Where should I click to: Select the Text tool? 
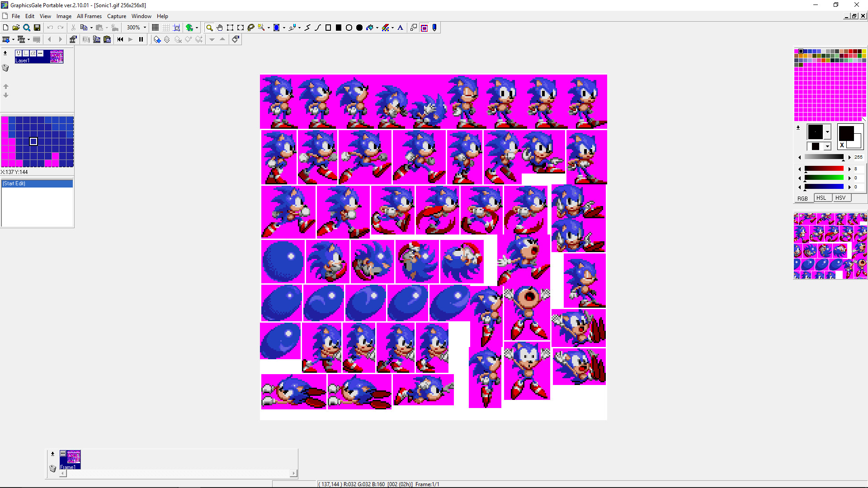coord(400,28)
